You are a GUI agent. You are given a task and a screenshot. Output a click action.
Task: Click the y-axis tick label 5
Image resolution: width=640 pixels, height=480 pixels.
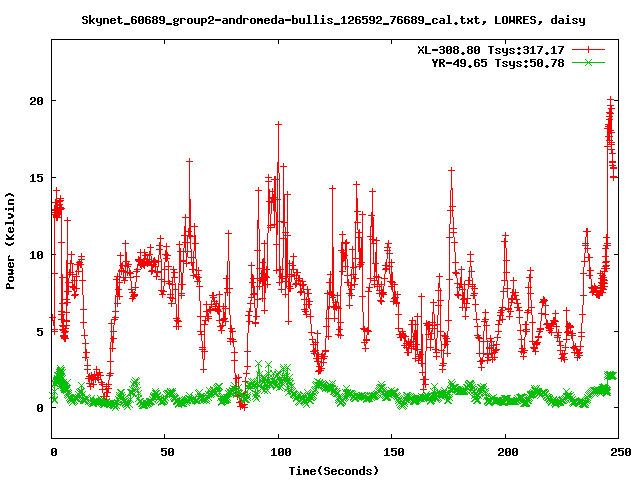[40, 332]
